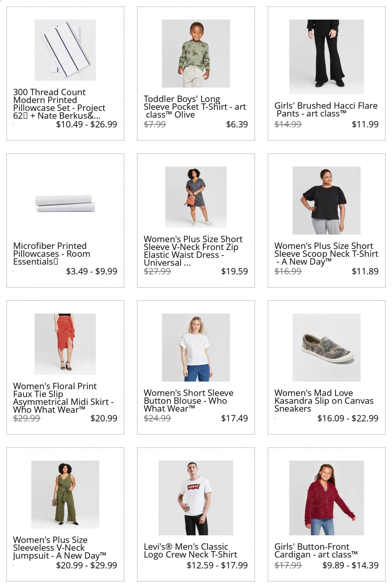View the black scoop neck T-shirt image

[326, 201]
